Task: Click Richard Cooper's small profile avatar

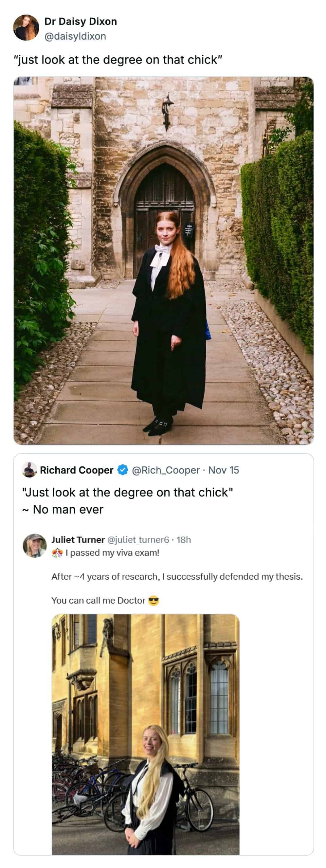Action: (29, 470)
